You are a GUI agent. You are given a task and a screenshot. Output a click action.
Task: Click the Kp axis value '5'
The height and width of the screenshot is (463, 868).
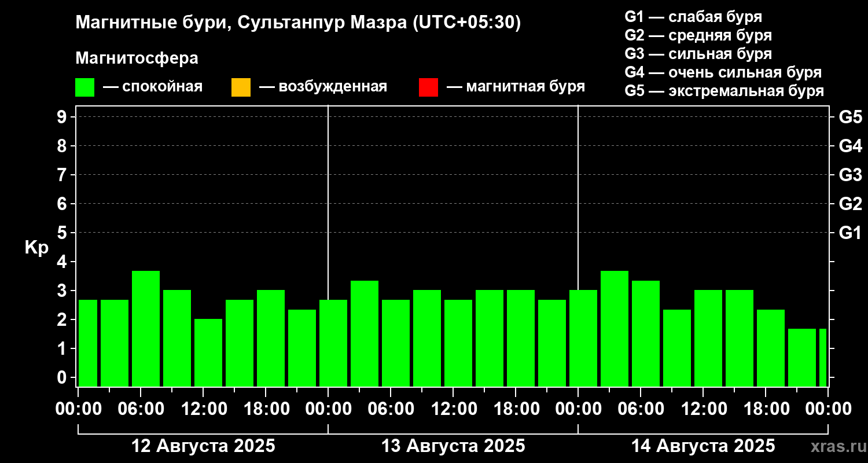click(x=63, y=233)
